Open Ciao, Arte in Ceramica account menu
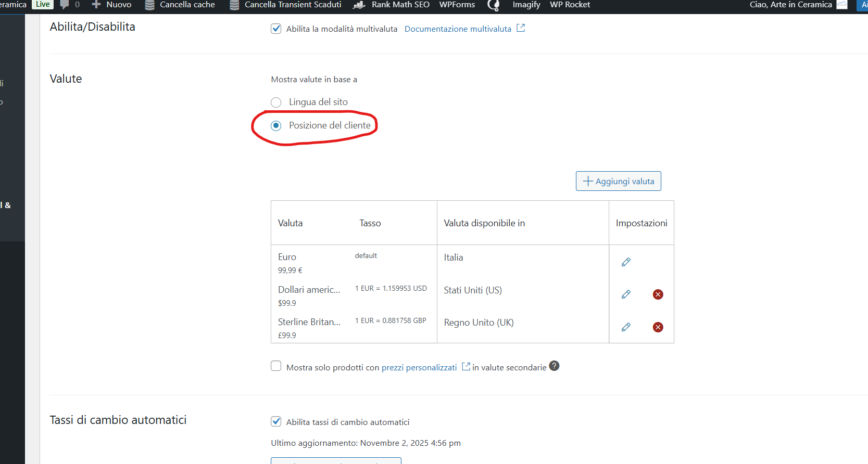 [791, 5]
